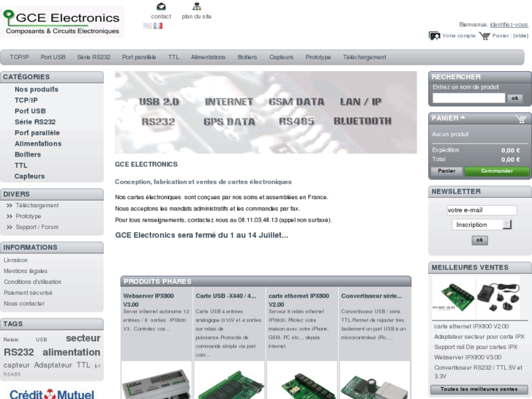532x399 pixels.
Task: Open Support rail Din pour cartes IPX bestseller
Action: click(x=476, y=347)
